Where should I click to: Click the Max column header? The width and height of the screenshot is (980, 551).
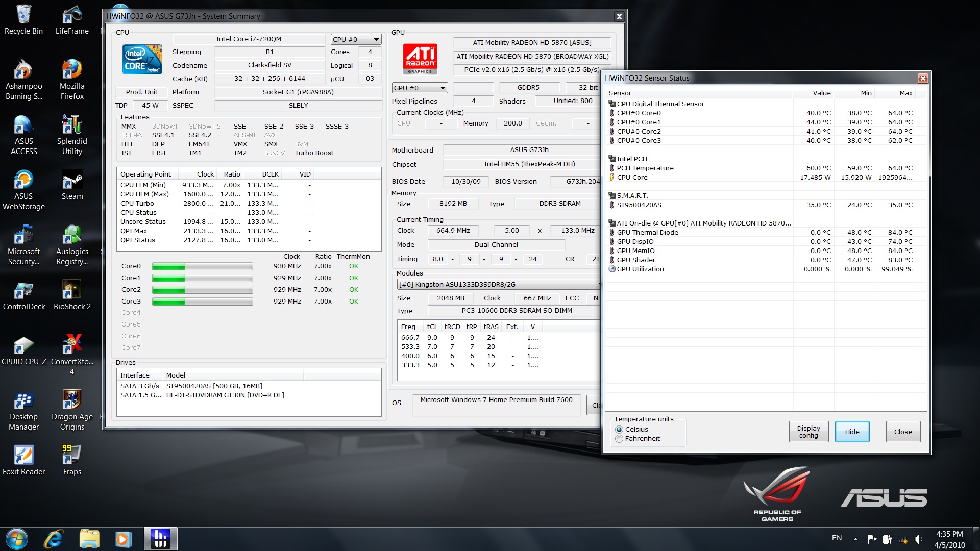tap(895, 93)
